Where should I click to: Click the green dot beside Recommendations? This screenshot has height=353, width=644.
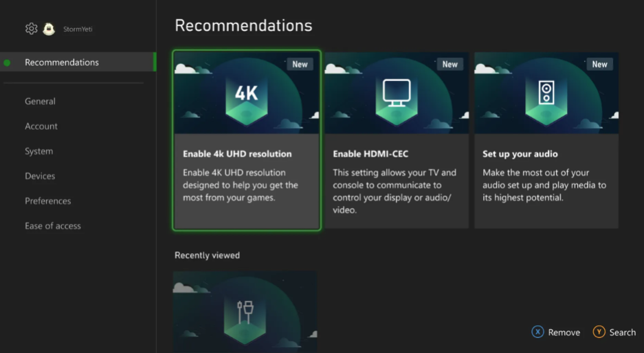click(x=7, y=62)
